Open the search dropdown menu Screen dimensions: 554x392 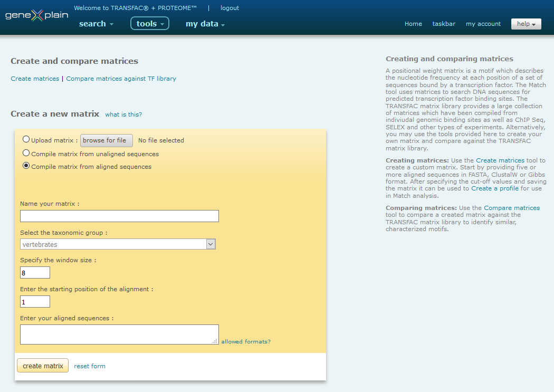96,24
